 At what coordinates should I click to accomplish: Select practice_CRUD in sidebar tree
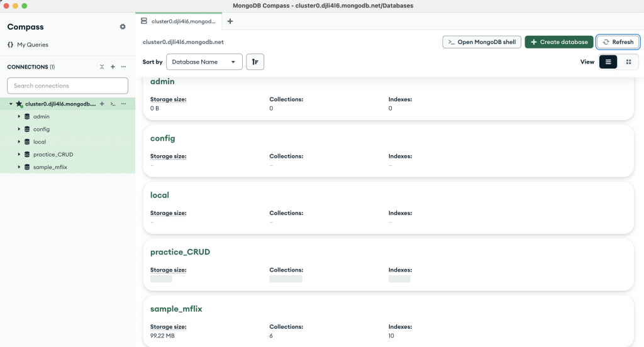[53, 155]
